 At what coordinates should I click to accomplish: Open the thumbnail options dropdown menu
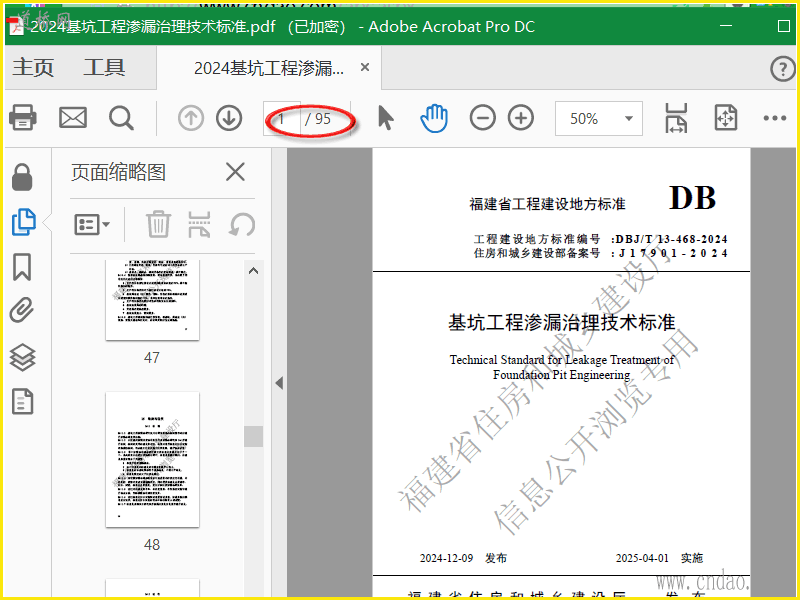[92, 224]
